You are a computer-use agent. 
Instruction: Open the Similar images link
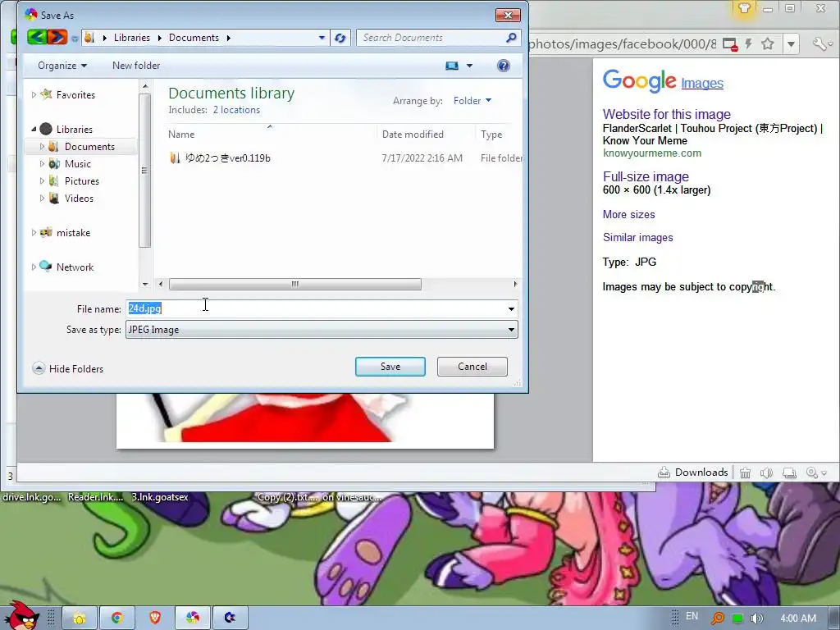pyautogui.click(x=637, y=237)
